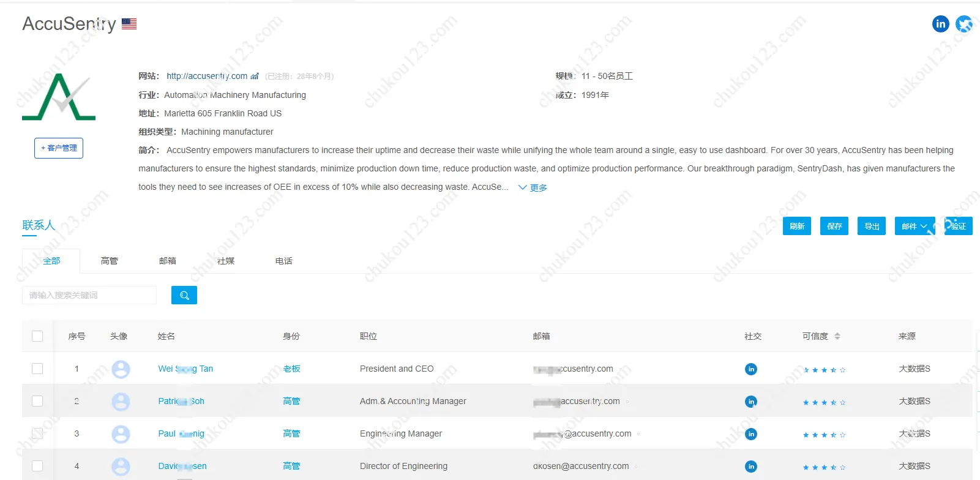Click the star rating in the first row
The image size is (980, 480).
[824, 370]
